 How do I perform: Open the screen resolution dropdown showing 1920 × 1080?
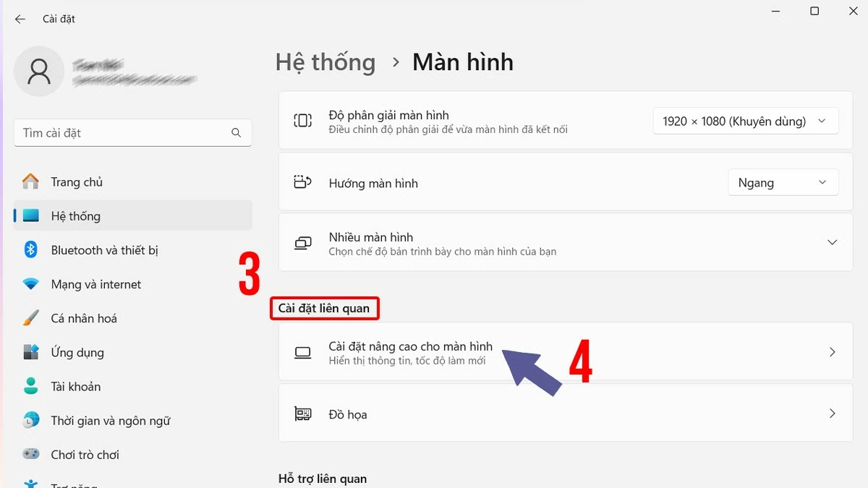point(746,121)
